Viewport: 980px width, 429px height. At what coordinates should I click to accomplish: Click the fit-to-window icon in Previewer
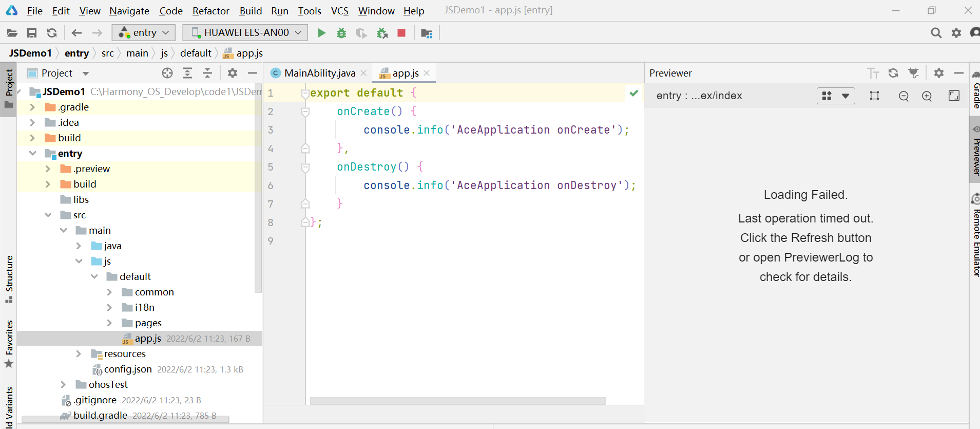[954, 96]
